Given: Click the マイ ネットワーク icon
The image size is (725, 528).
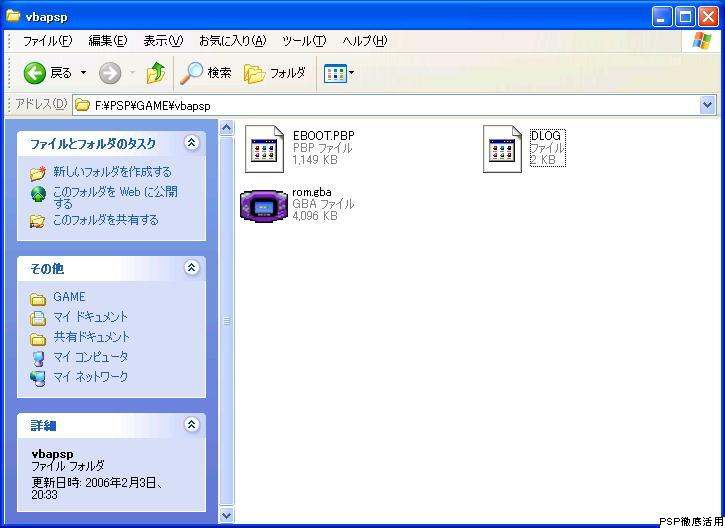Looking at the screenshot, I should pyautogui.click(x=38, y=379).
